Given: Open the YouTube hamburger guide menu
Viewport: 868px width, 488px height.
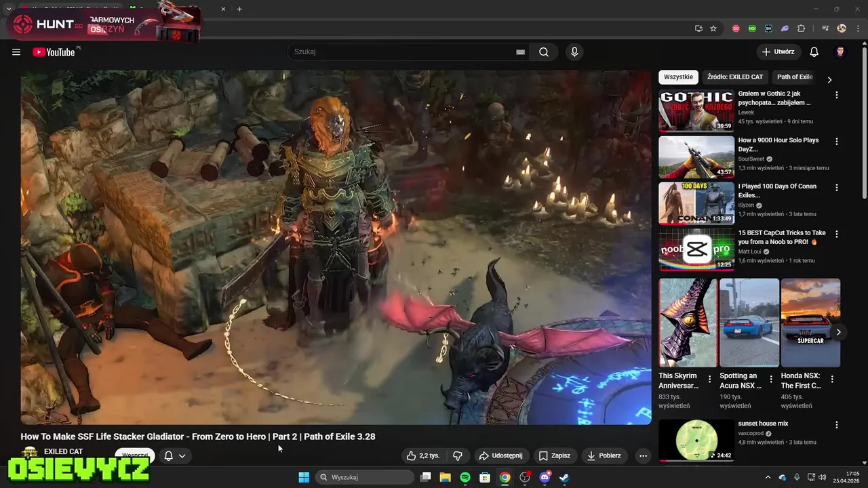Looking at the screenshot, I should click(16, 52).
